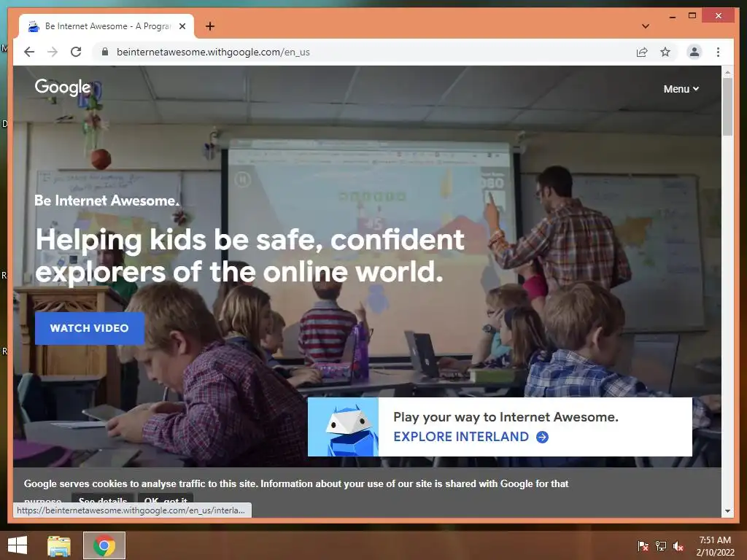Click the vertical scrollbar thumb
Viewport: 747px width, 560px height.
(x=727, y=106)
